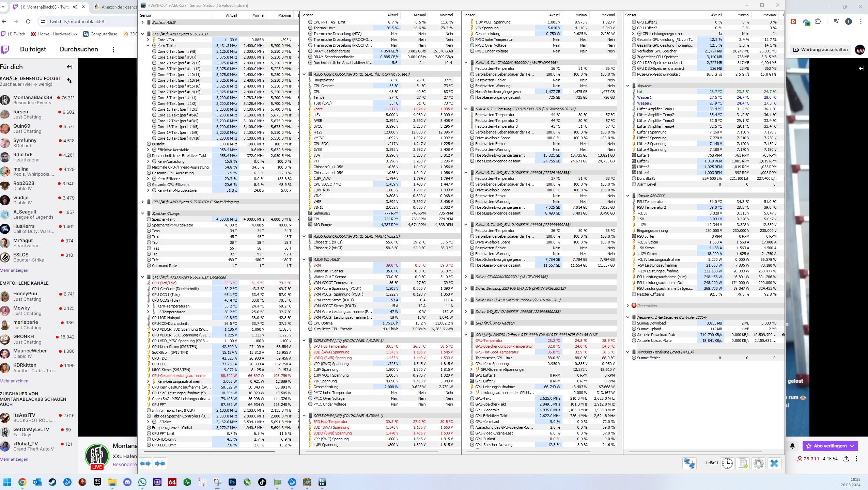Collapse the Kern-Takte tree node
This screenshot has width=868, height=490.
pyautogui.click(x=148, y=46)
